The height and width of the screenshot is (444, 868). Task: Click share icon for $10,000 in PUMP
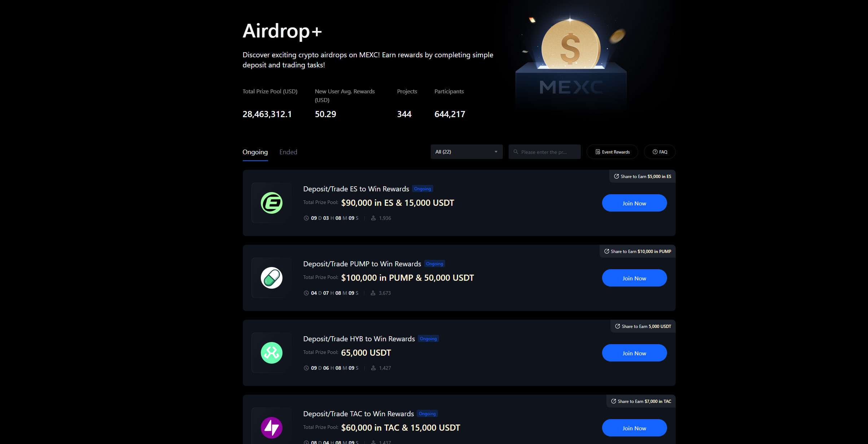pyautogui.click(x=607, y=251)
